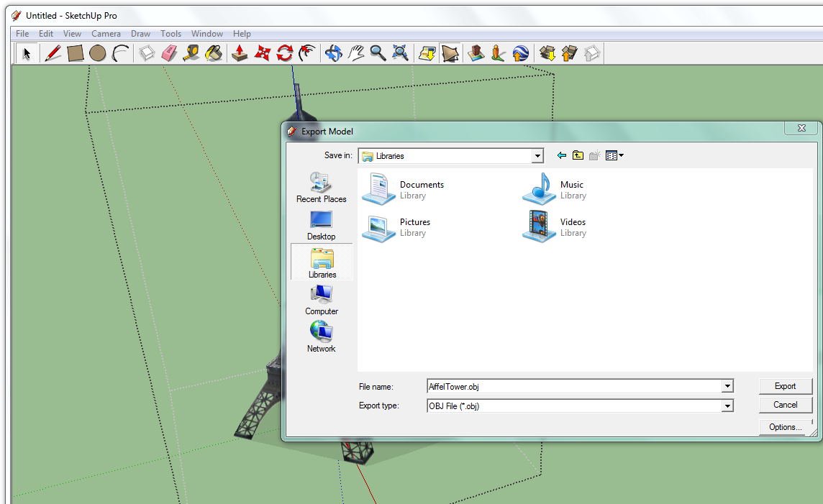823x504 pixels.
Task: Go to Recent Places
Action: point(322,187)
